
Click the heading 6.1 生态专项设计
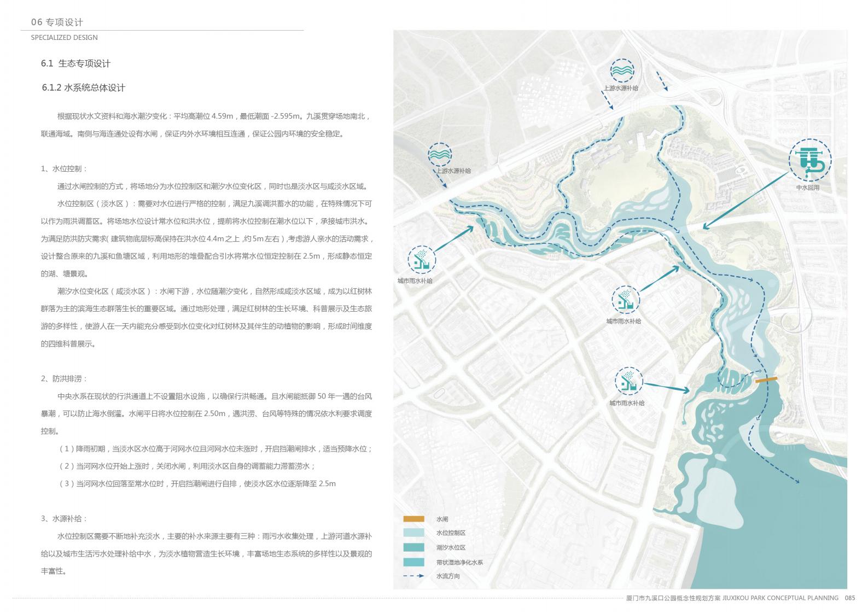[75, 63]
